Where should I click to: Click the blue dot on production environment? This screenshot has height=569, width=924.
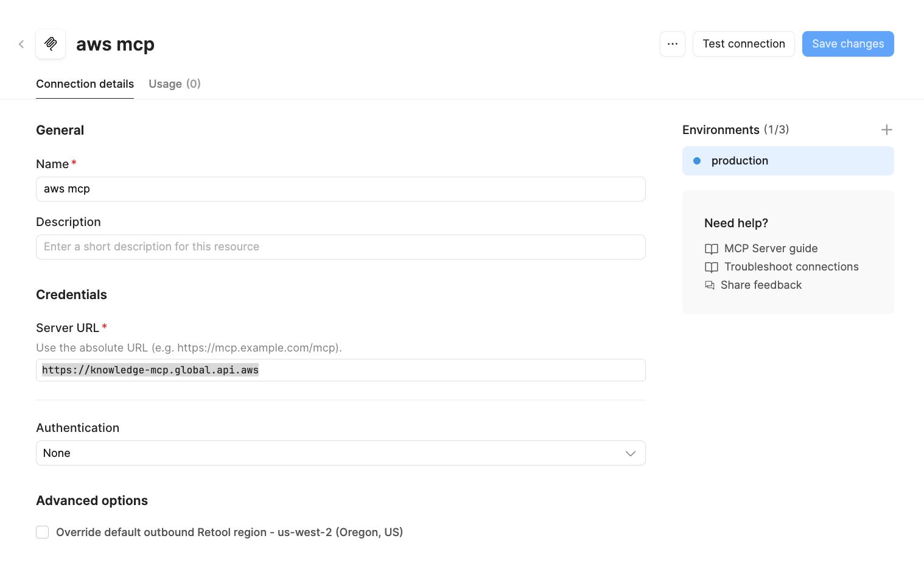point(697,161)
